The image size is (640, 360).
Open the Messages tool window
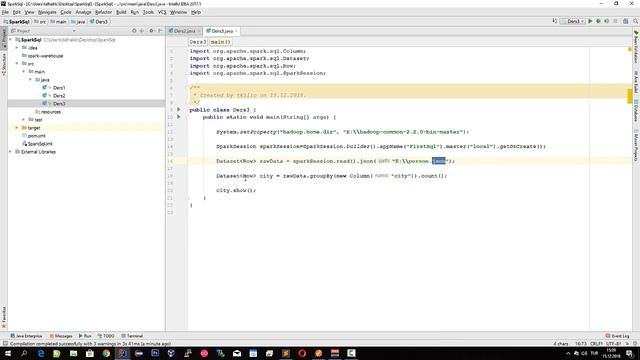[61, 336]
